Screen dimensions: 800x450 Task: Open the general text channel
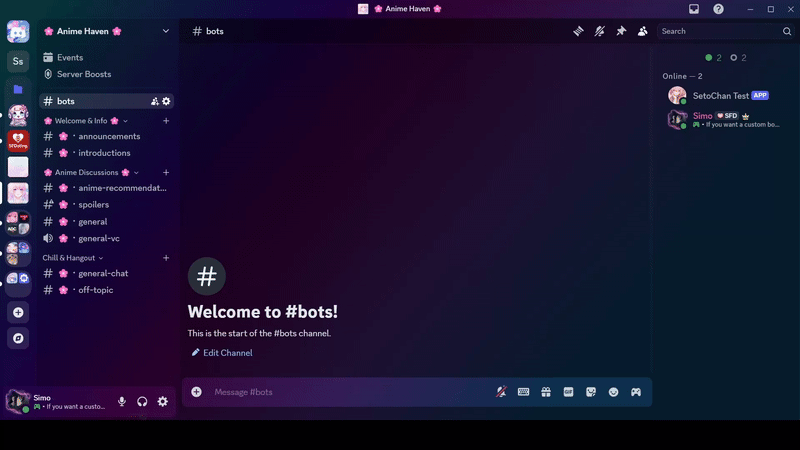pos(106,221)
